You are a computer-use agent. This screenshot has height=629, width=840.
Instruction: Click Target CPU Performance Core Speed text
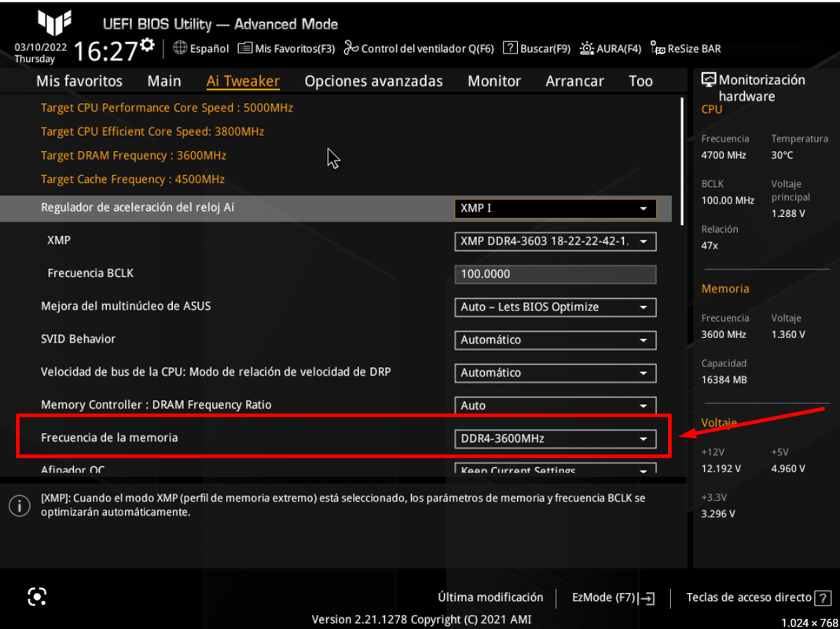(x=167, y=108)
